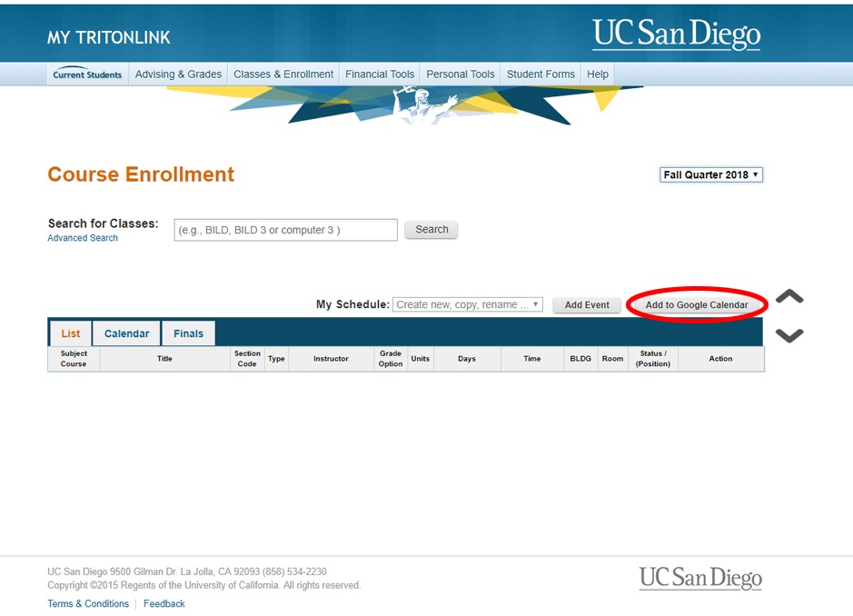
Task: Select the Current Students tab
Action: click(86, 75)
